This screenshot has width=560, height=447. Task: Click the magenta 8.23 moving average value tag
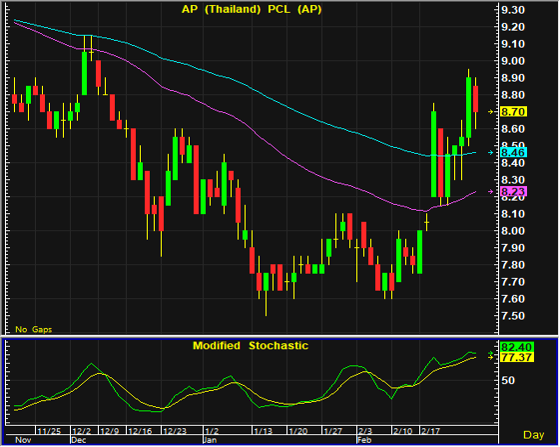tap(514, 191)
